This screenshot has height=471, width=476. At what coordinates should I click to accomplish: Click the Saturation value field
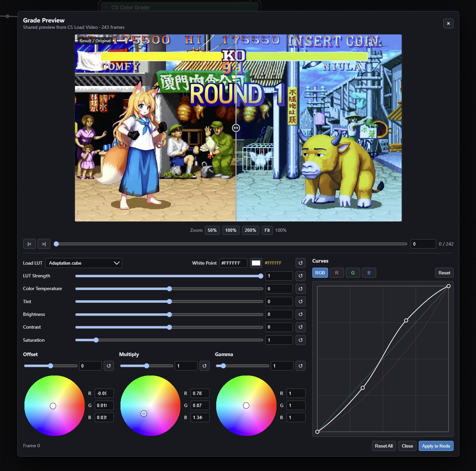(x=279, y=340)
